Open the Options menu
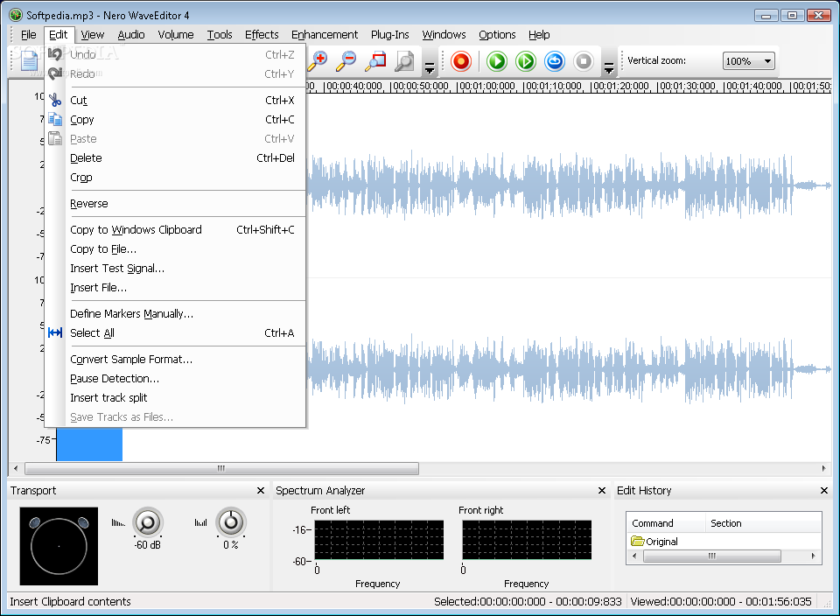Screen dimensions: 840x616 coord(497,35)
